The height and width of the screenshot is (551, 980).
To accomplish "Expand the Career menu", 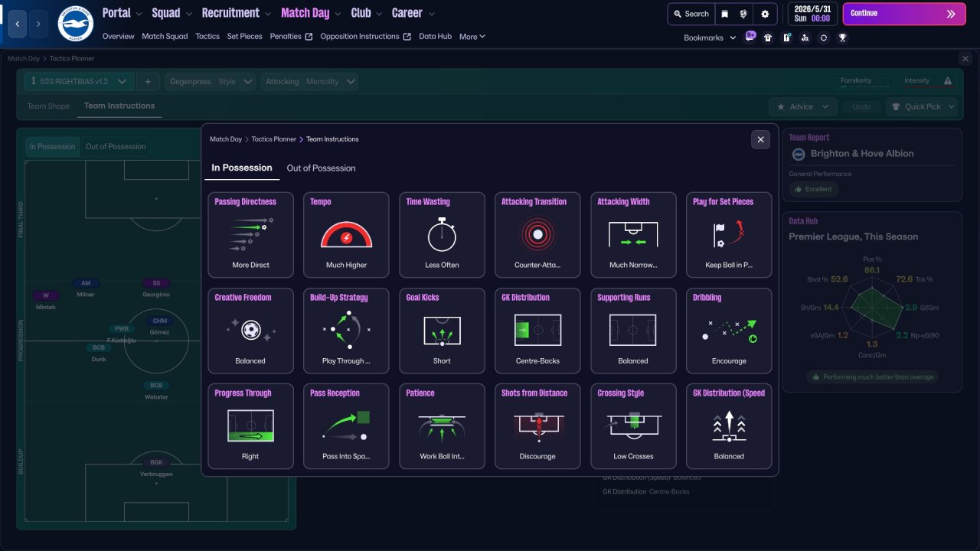I will pyautogui.click(x=413, y=13).
